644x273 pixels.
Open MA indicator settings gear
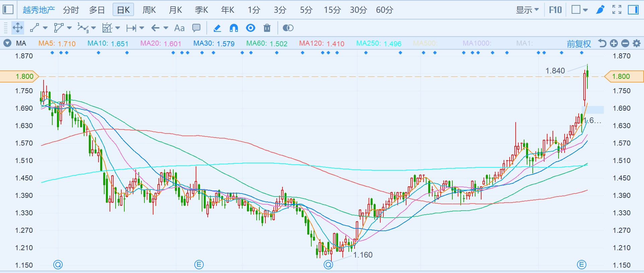pos(637,43)
